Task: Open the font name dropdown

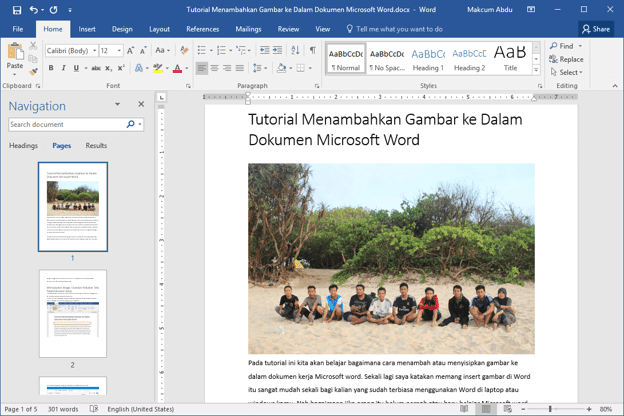Action: pos(95,51)
